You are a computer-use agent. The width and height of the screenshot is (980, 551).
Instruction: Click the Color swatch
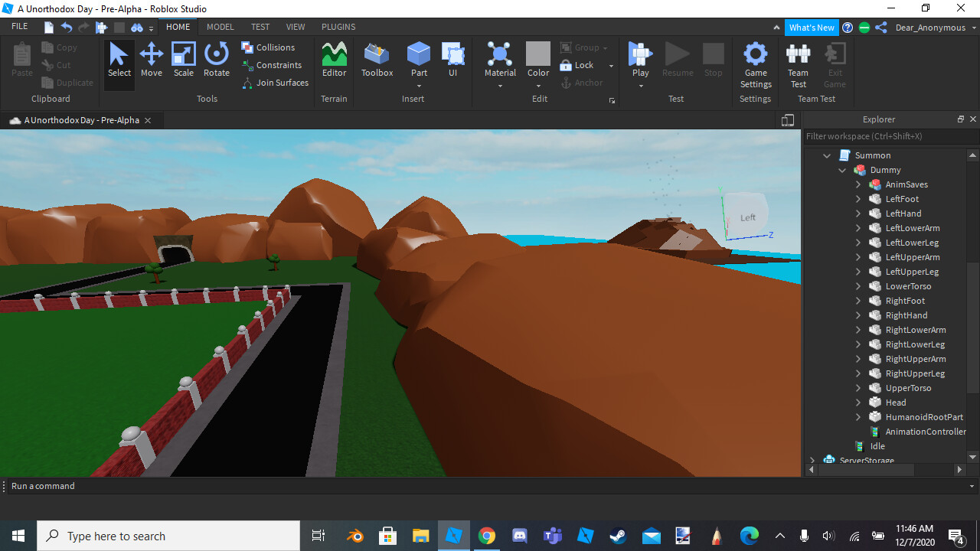click(x=538, y=54)
